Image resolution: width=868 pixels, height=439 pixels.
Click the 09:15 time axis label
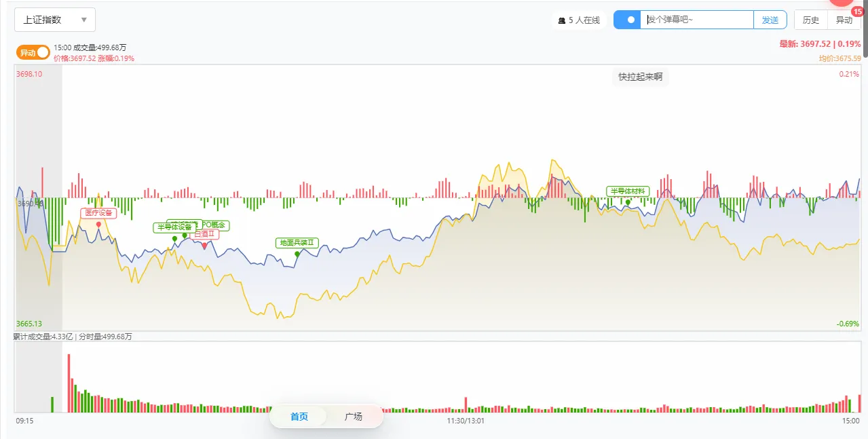(x=25, y=421)
